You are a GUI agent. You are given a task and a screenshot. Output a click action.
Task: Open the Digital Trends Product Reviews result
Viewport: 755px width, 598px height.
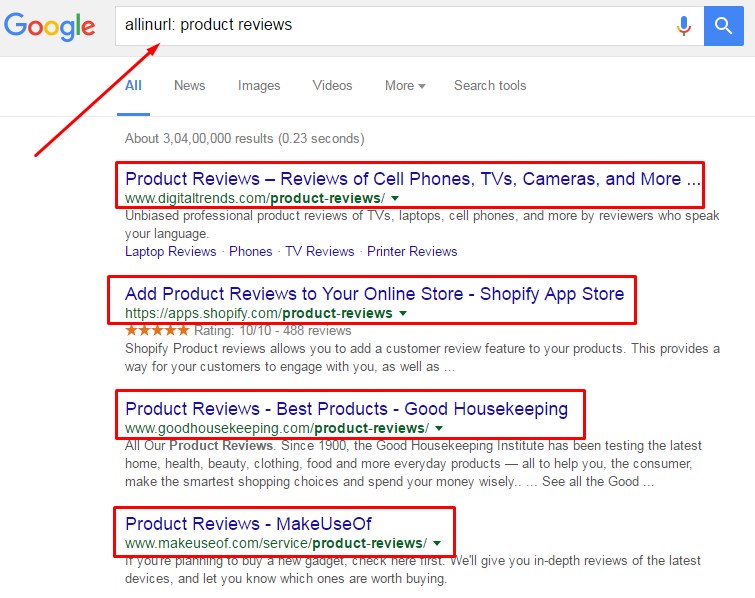(412, 180)
